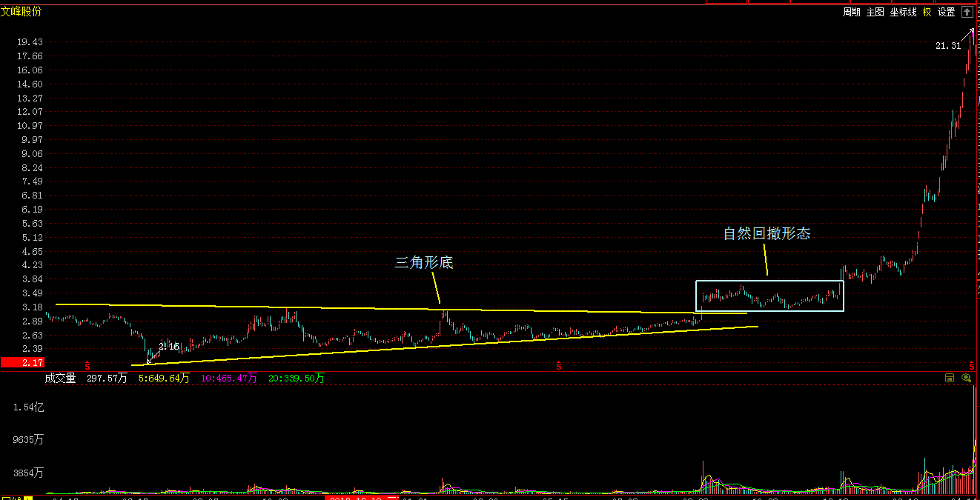Click the magnifier zoom icon in the volume panel

click(x=966, y=378)
